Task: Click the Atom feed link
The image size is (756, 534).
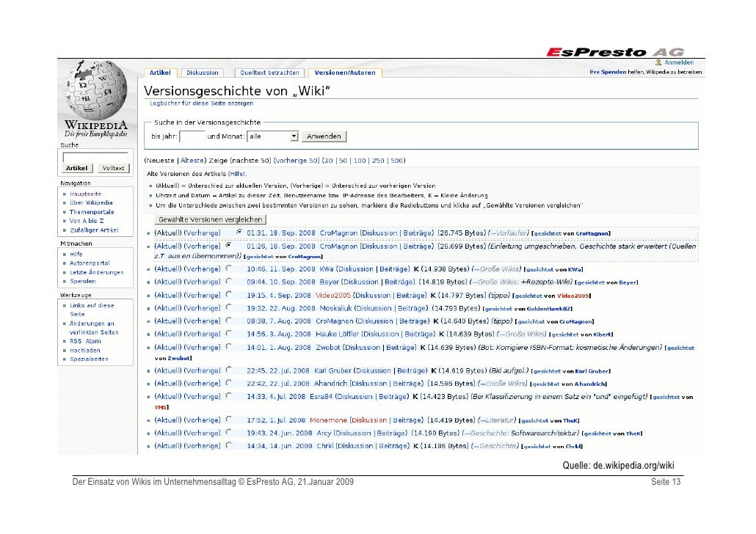Action: 93,341
